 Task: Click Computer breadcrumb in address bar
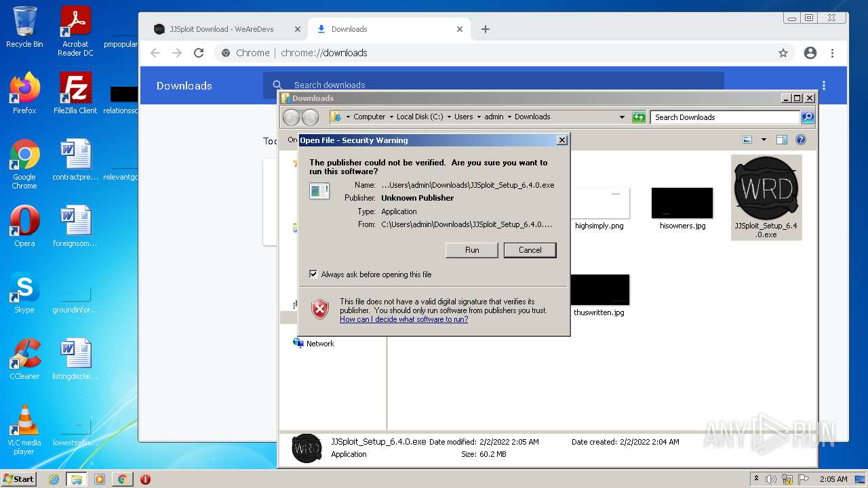tap(369, 117)
